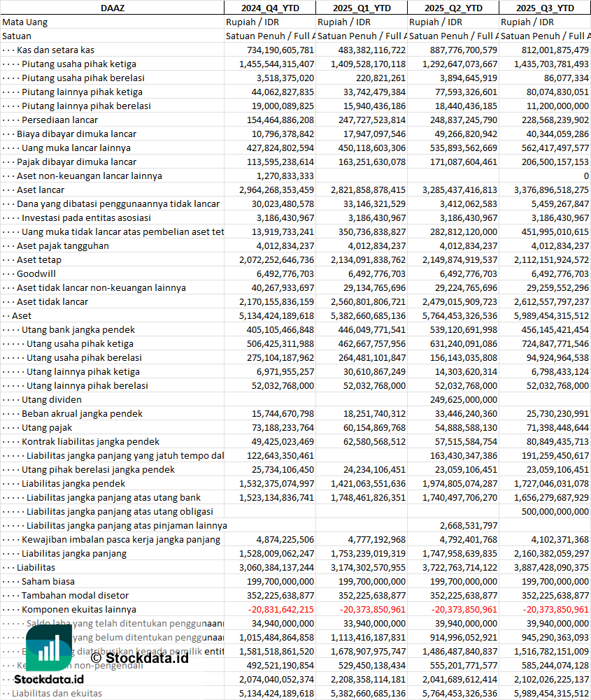Click value 539,120,691,998
Viewport: 591px width, 700px height.
pos(463,329)
